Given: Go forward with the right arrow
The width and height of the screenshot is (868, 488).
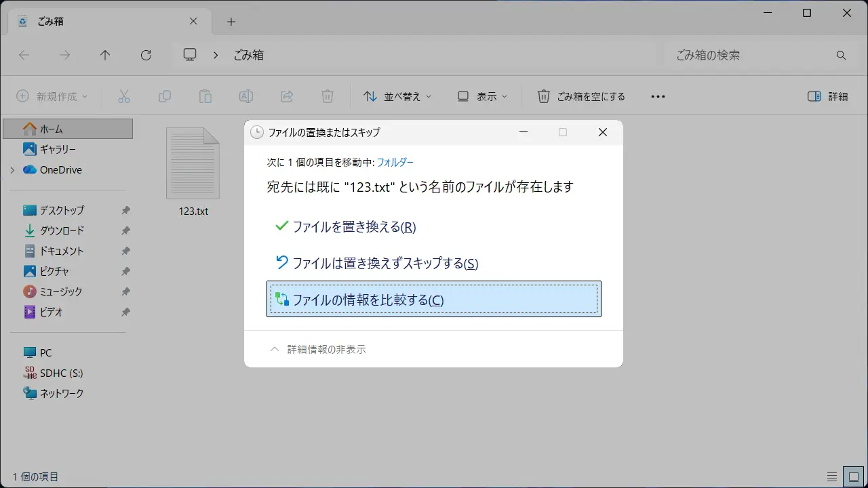Looking at the screenshot, I should click(x=64, y=56).
